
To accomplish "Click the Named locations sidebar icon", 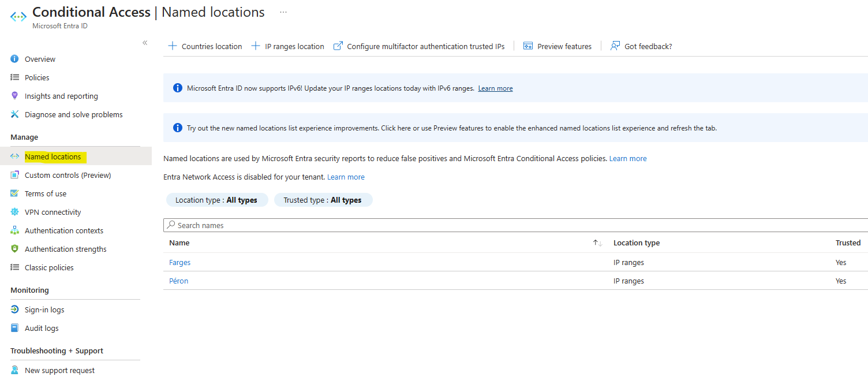I will point(15,156).
